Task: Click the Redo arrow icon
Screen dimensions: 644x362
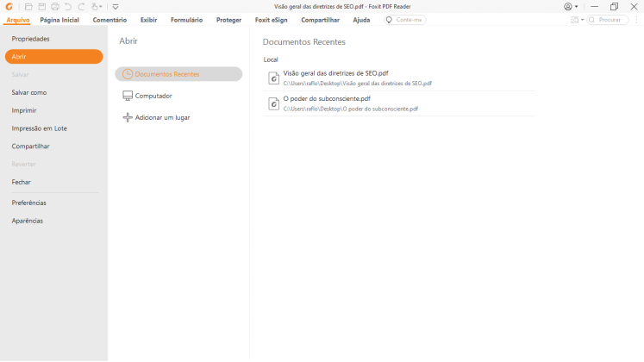Action: pos(81,7)
